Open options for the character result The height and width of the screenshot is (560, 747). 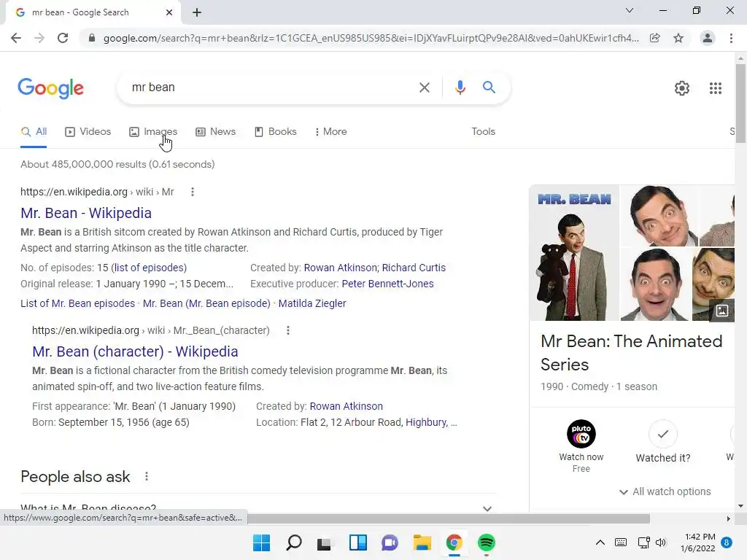click(287, 330)
